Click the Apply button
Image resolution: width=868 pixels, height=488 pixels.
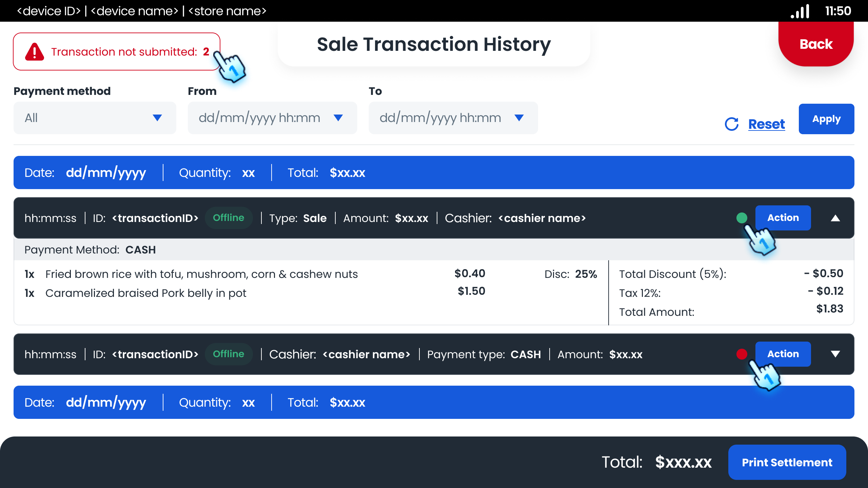tap(827, 119)
